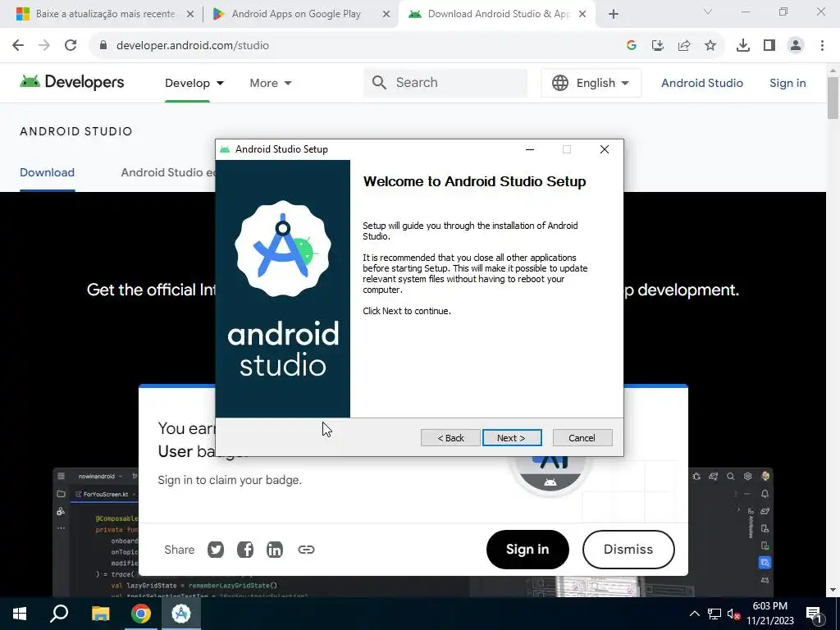Share this page via address bar icon

point(684,46)
